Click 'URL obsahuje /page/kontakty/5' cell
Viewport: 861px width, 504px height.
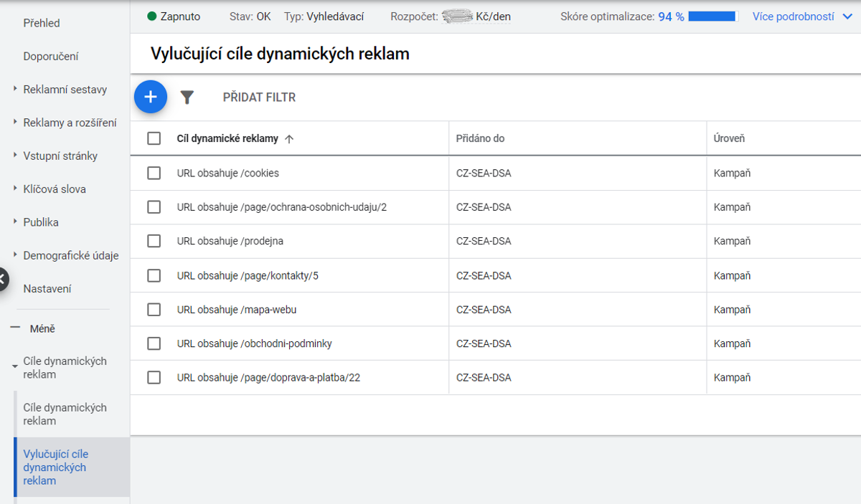tap(248, 275)
